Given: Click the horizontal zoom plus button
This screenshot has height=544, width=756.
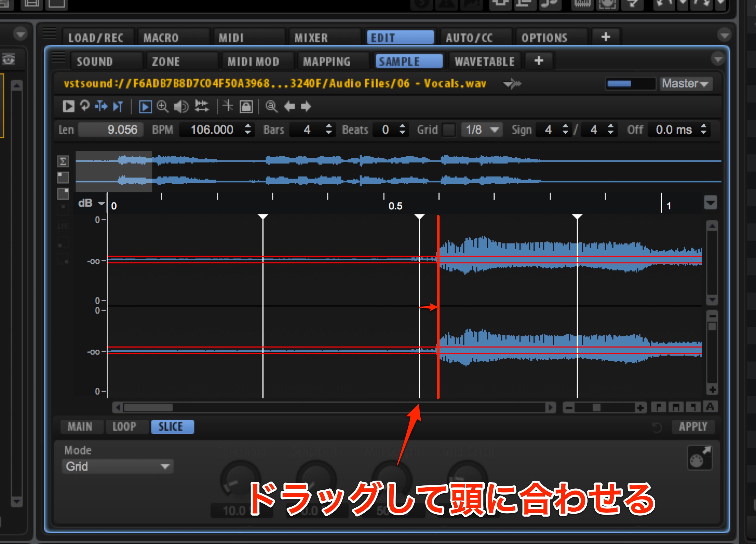Looking at the screenshot, I should [640, 408].
